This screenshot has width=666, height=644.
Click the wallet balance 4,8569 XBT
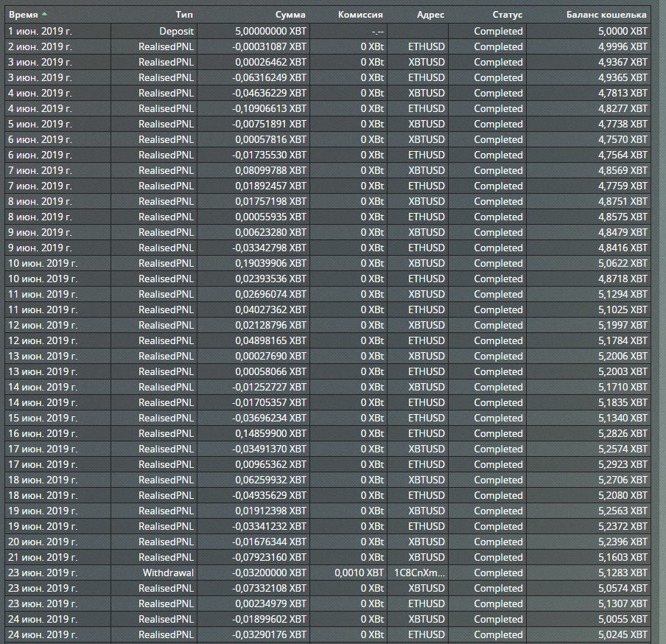pos(623,170)
